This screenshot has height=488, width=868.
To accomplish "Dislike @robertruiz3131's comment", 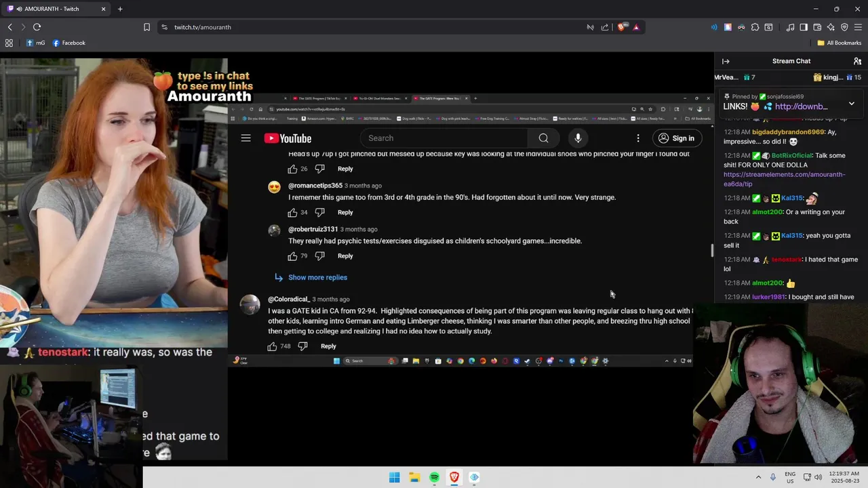I will tap(319, 256).
